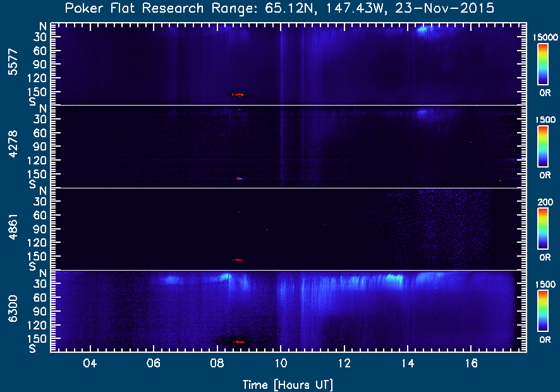Click the 14 hour tick label
This screenshot has height=392, width=560.
pyautogui.click(x=408, y=364)
